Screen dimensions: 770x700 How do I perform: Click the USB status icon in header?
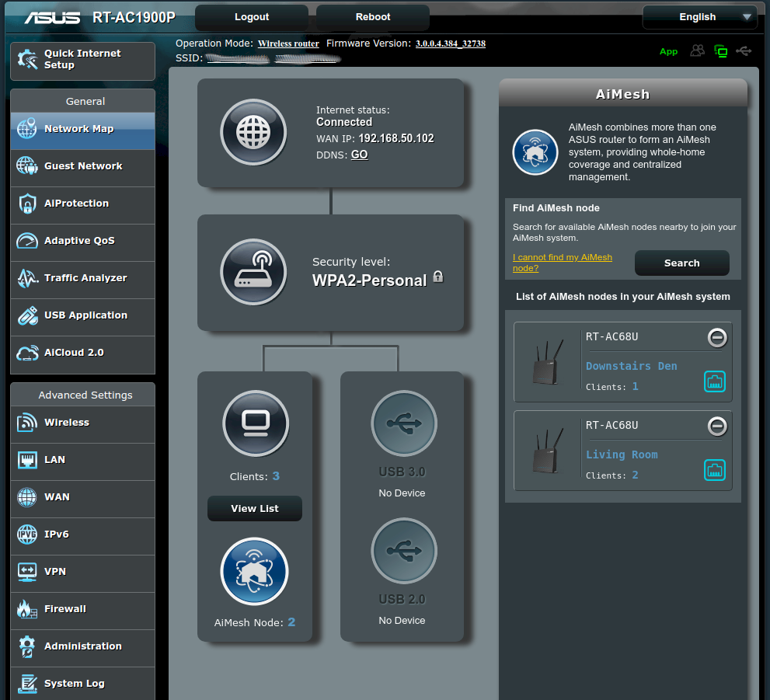click(744, 50)
